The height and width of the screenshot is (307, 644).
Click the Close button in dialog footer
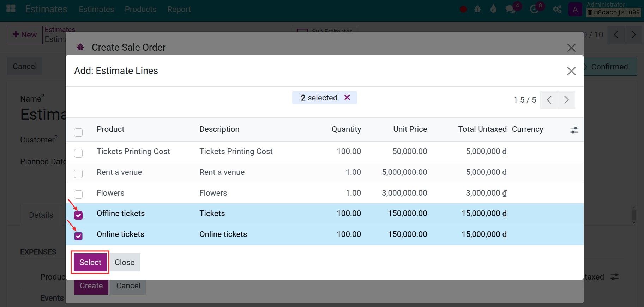[x=125, y=262]
